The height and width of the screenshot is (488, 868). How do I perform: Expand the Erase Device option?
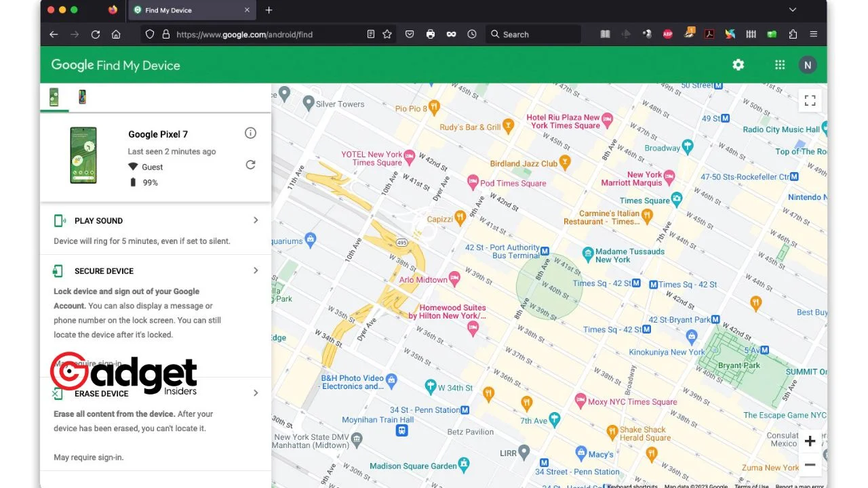pos(256,393)
